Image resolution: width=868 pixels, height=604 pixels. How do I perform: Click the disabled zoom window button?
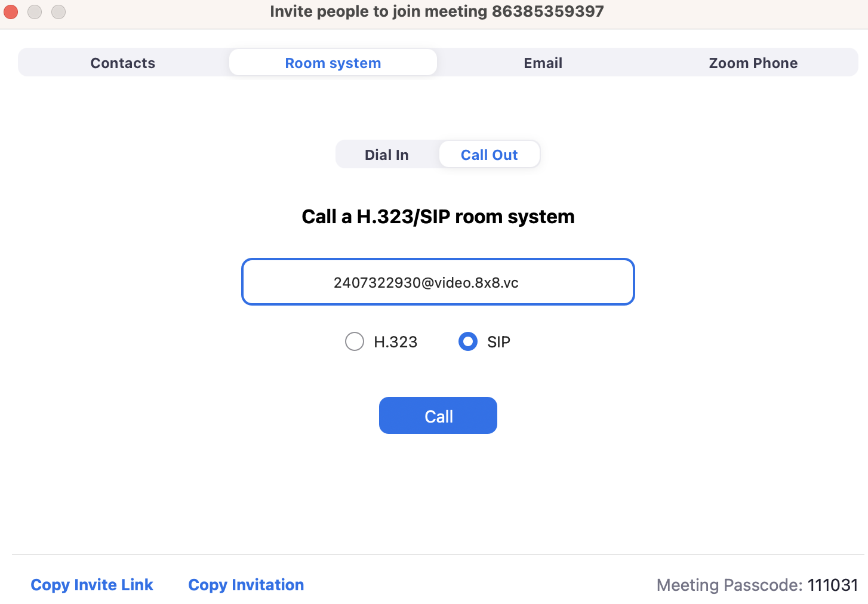(59, 11)
